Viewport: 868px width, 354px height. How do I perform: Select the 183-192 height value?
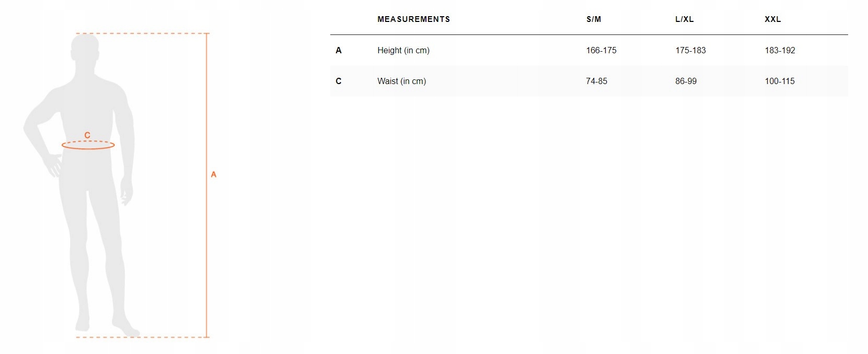click(x=780, y=51)
